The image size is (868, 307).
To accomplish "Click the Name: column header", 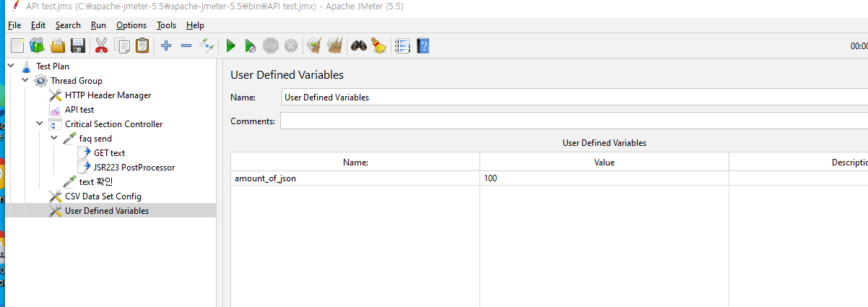I will 355,162.
